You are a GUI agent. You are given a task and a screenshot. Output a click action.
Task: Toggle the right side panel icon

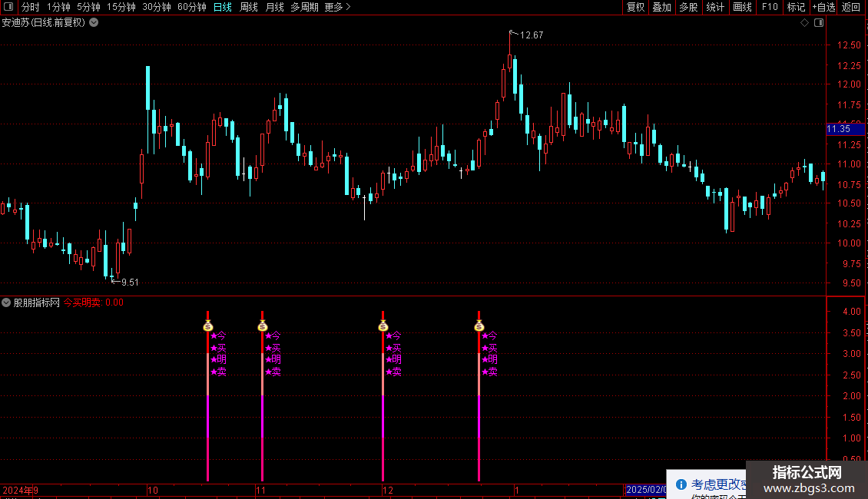tap(819, 23)
